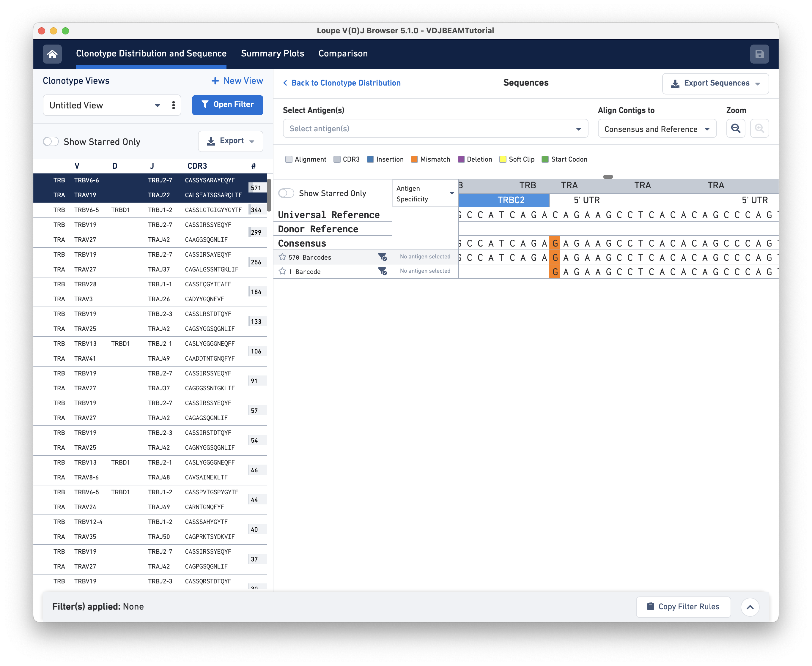Click the Copy Filter Rules button

[x=683, y=607]
